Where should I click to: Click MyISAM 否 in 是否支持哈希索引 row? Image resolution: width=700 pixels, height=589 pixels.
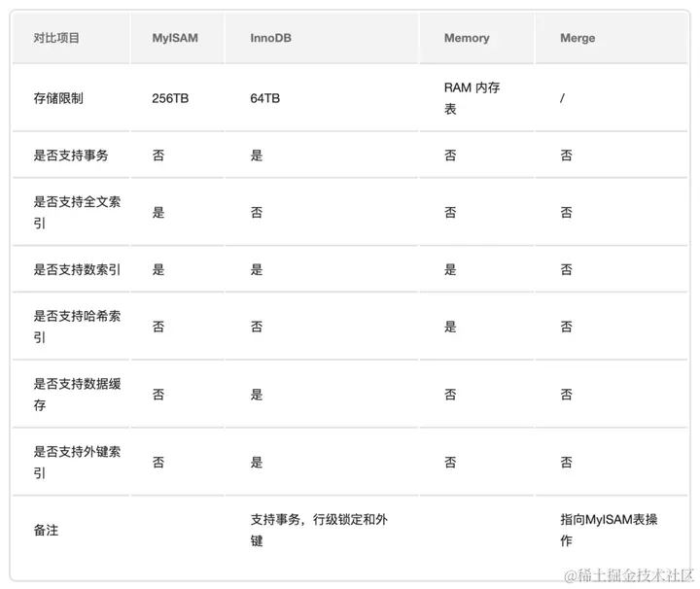pos(158,327)
